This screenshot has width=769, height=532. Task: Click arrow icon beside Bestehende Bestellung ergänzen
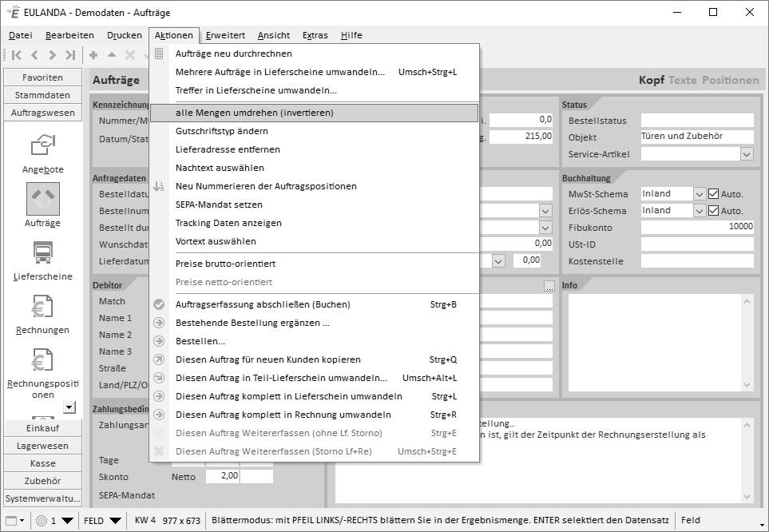159,323
